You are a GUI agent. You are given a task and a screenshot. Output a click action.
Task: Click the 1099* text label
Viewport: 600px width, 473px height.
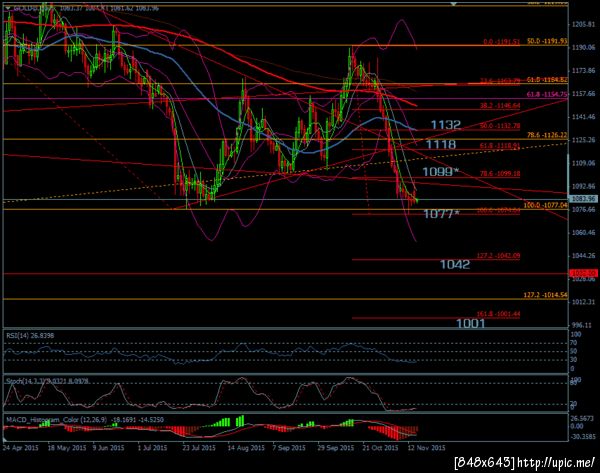(x=440, y=172)
